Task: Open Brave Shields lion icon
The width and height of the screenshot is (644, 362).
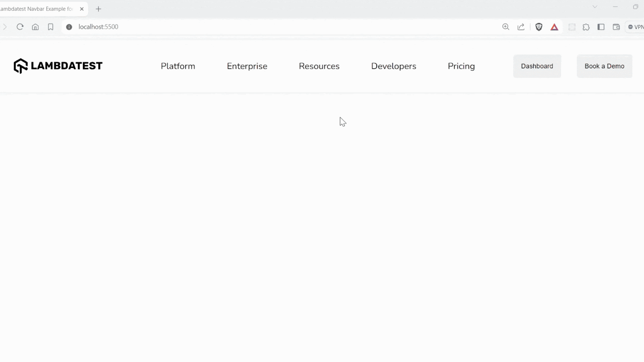Action: click(x=539, y=27)
